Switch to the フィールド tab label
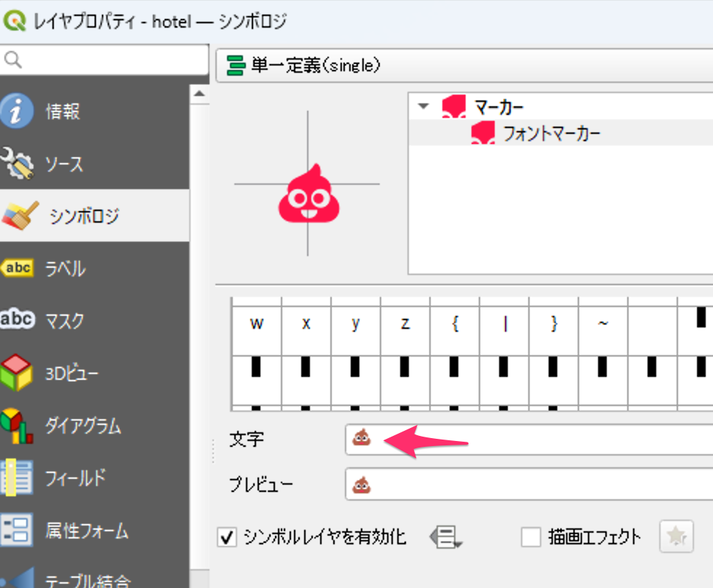Screen dimensions: 713x588 click(75, 478)
